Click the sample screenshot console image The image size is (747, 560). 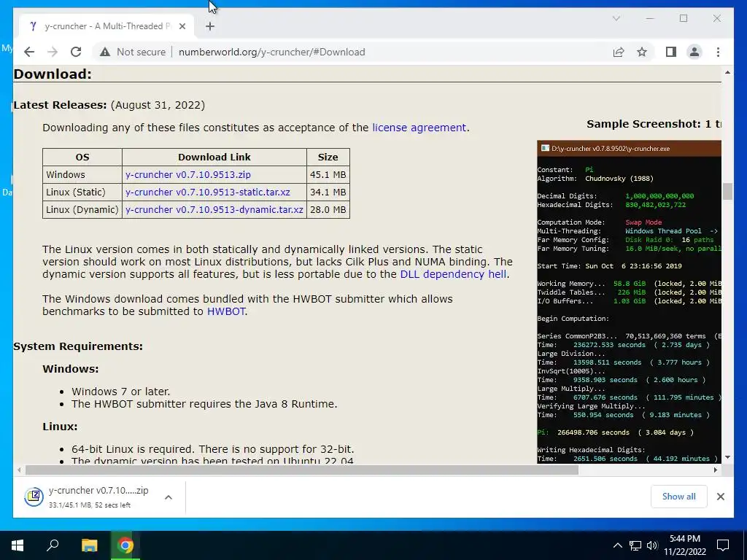pos(629,302)
